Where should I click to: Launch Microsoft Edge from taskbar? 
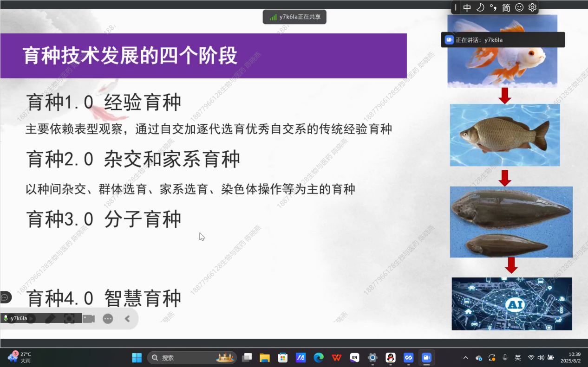point(319,358)
